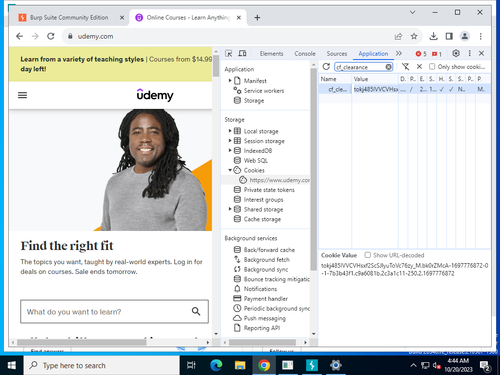The image size is (500, 375).
Task: Expand the Manifest tree item
Action: tap(230, 81)
